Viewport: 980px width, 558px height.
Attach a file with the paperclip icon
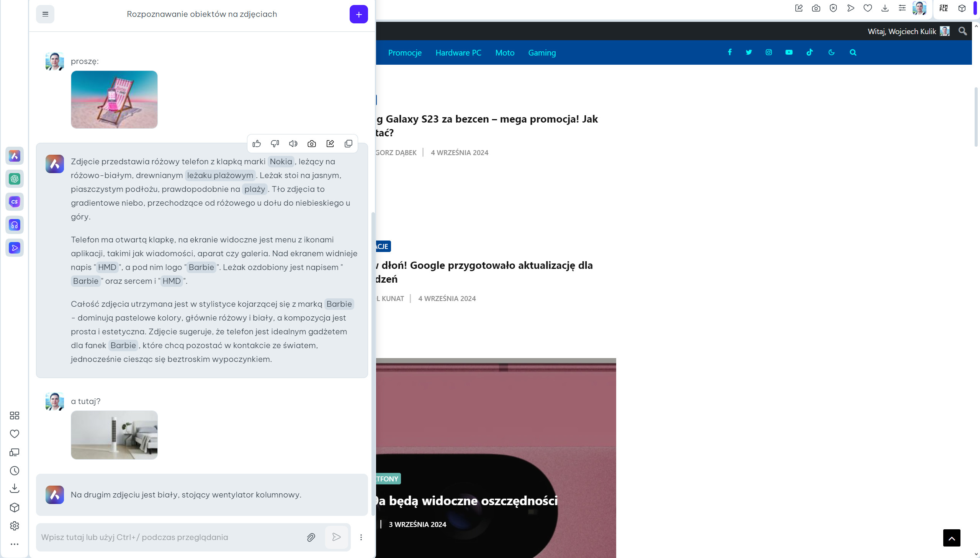311,538
